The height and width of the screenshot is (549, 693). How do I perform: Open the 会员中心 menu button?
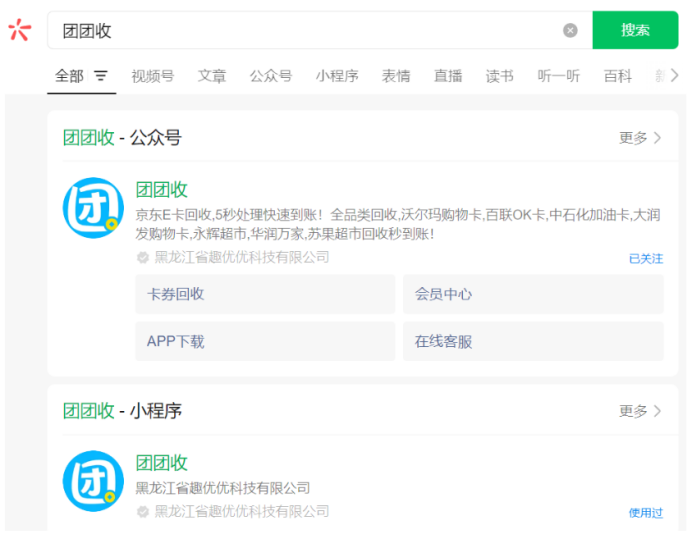click(x=533, y=294)
